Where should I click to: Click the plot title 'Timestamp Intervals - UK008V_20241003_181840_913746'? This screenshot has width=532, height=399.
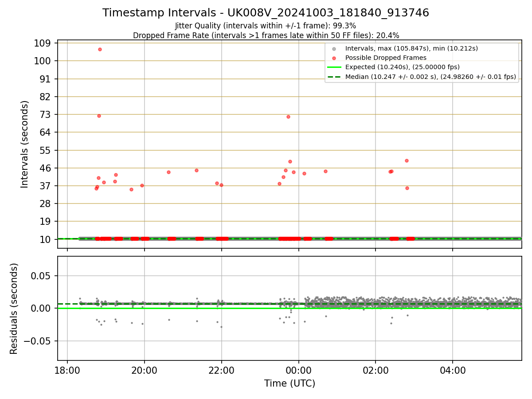pos(266,13)
